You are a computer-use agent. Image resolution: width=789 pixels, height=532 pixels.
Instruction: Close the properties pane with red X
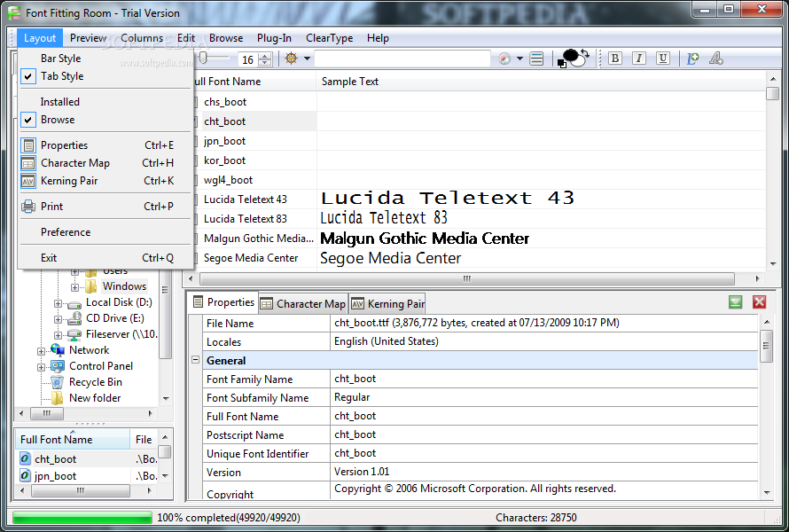pos(760,302)
